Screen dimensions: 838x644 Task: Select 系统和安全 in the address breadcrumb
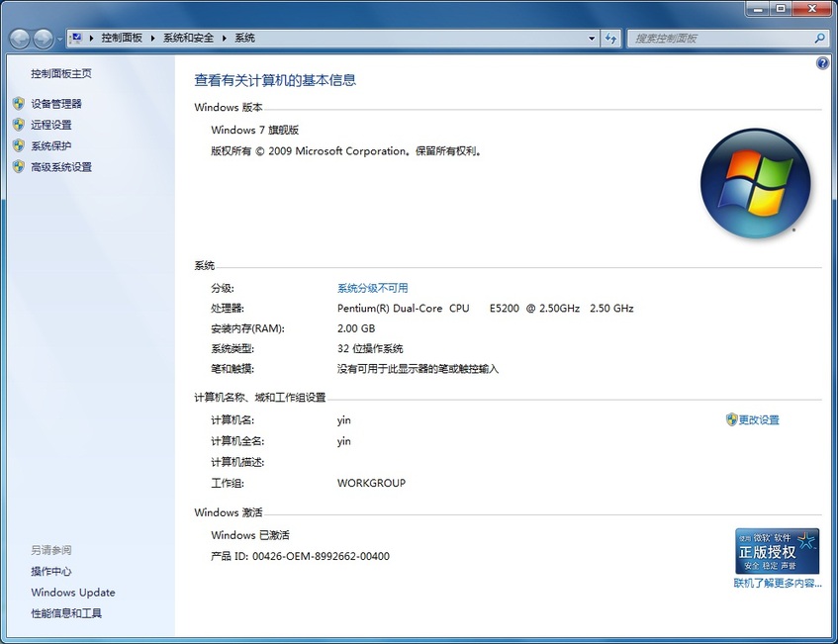pos(188,38)
